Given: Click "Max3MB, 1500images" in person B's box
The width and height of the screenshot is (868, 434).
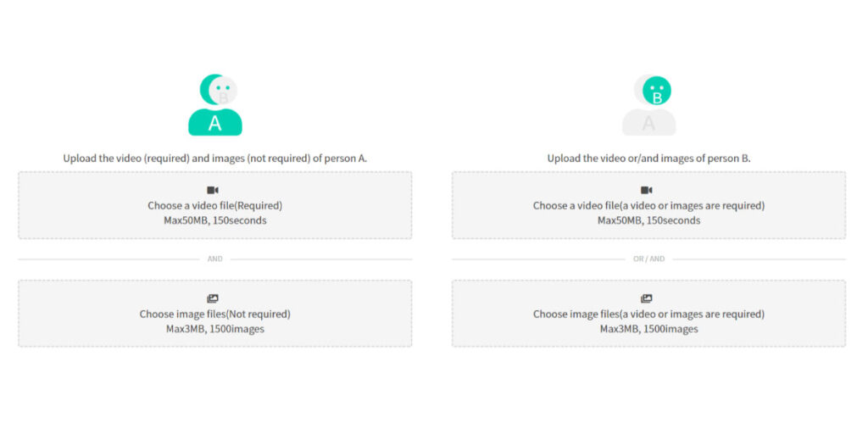Looking at the screenshot, I should coord(648,329).
